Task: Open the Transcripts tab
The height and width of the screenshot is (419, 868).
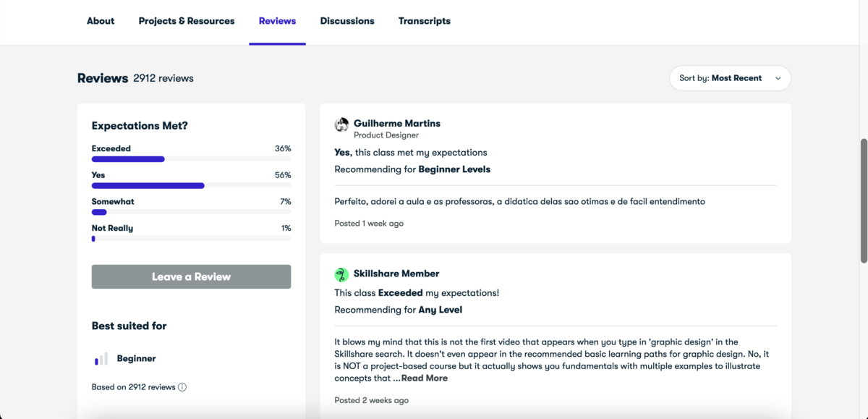Action: pyautogui.click(x=424, y=21)
